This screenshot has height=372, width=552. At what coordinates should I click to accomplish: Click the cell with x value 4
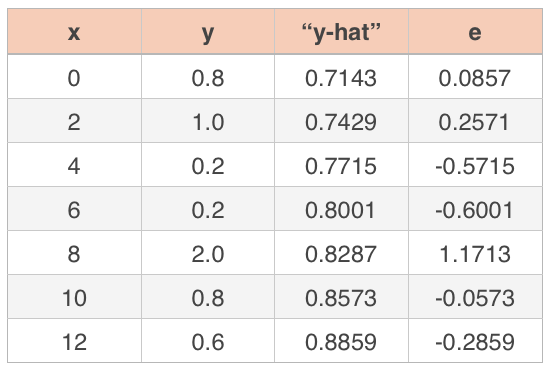(x=74, y=165)
